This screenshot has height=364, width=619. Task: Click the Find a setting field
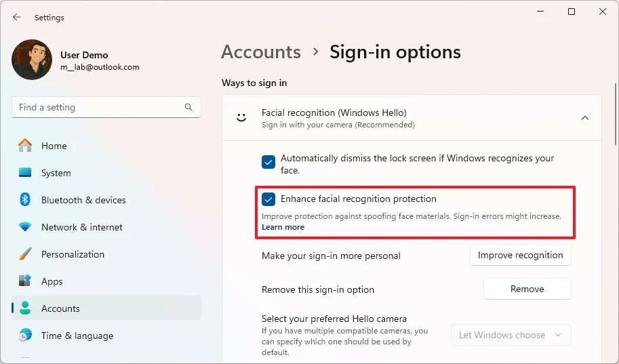[x=106, y=107]
